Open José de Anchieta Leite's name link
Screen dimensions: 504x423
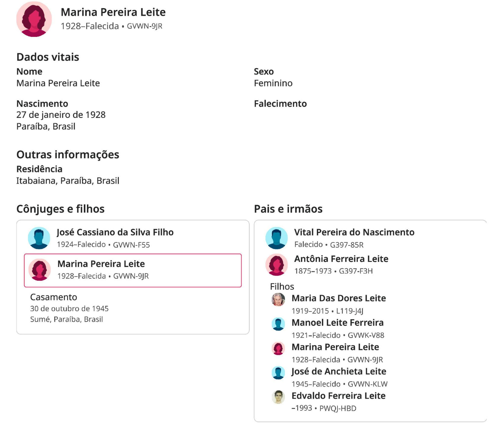339,372
